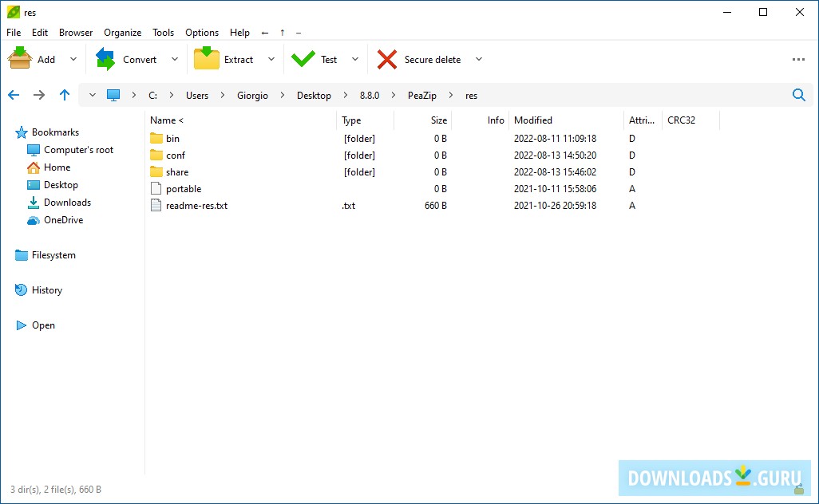Image resolution: width=819 pixels, height=504 pixels.
Task: Click the Convert icon with blue-green arrows
Action: click(105, 59)
